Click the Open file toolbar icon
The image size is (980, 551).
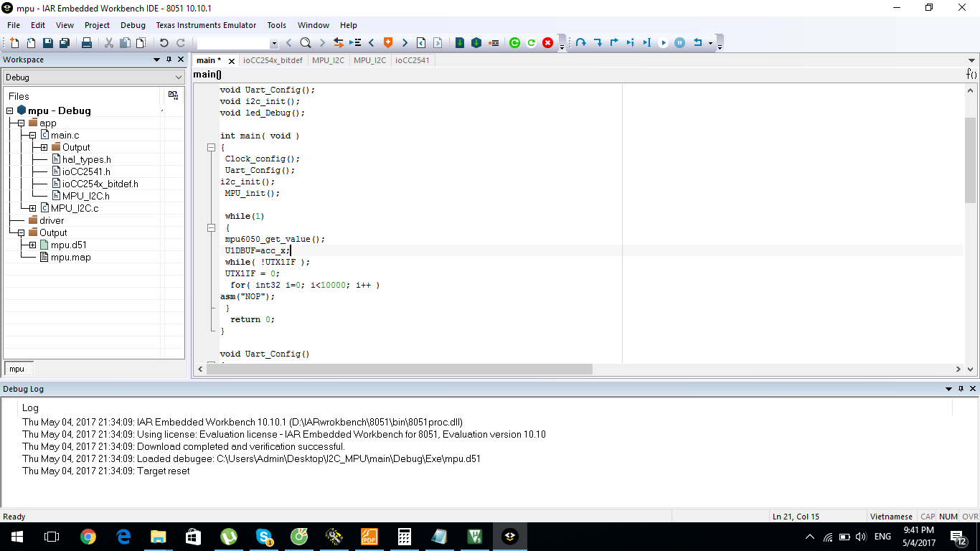pos(30,43)
